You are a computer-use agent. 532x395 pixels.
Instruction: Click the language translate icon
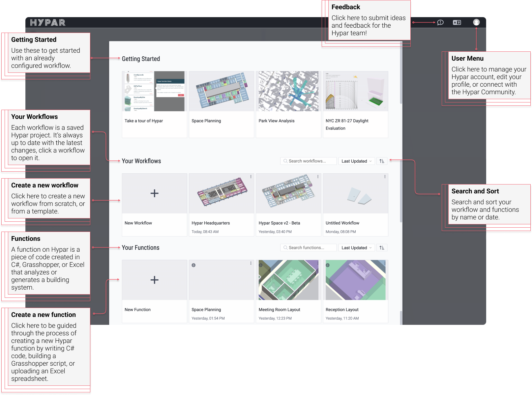457,22
